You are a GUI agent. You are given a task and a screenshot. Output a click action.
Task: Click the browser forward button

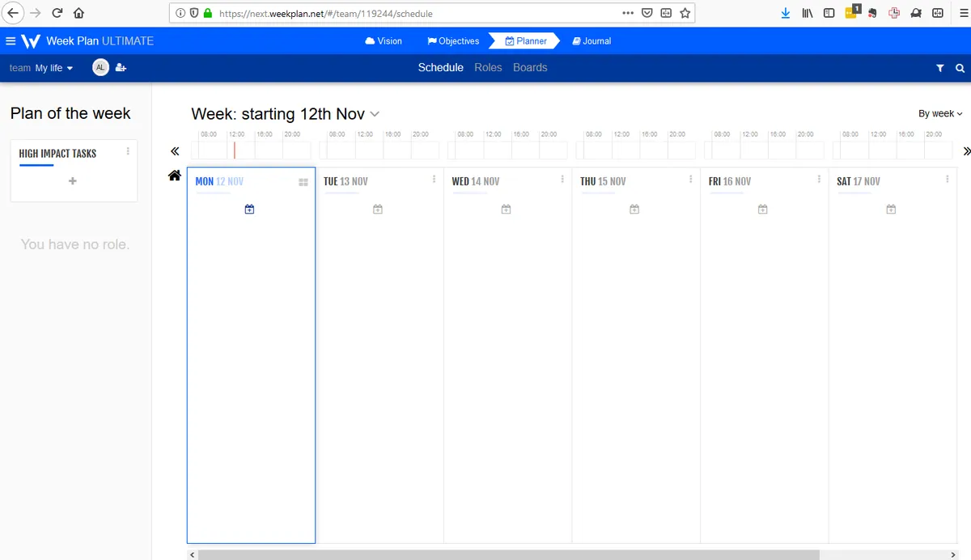tap(35, 13)
